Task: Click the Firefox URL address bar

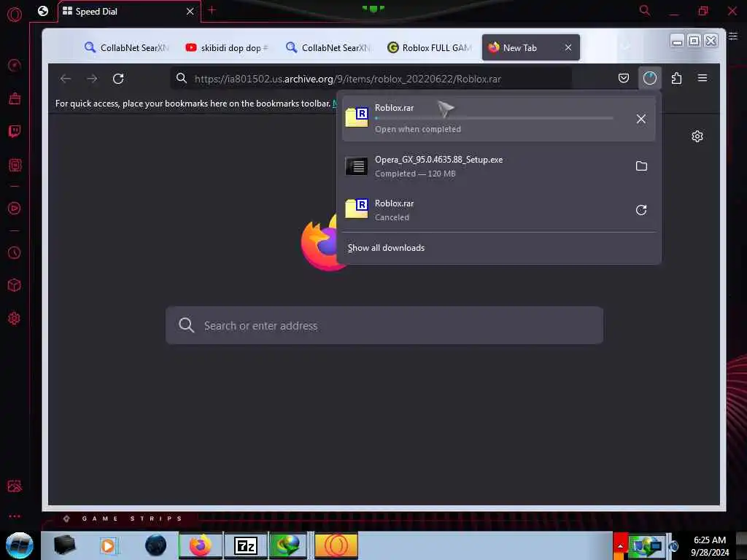Action: pyautogui.click(x=371, y=79)
